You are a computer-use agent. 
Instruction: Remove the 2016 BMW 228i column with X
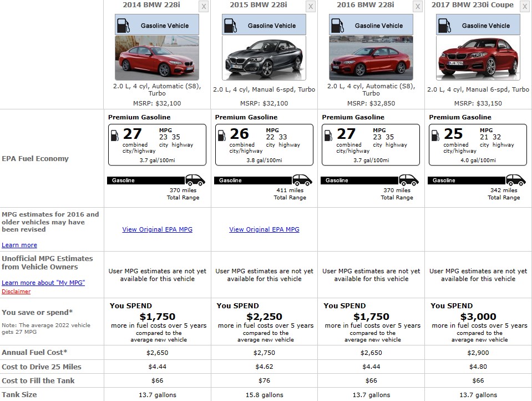click(x=418, y=7)
